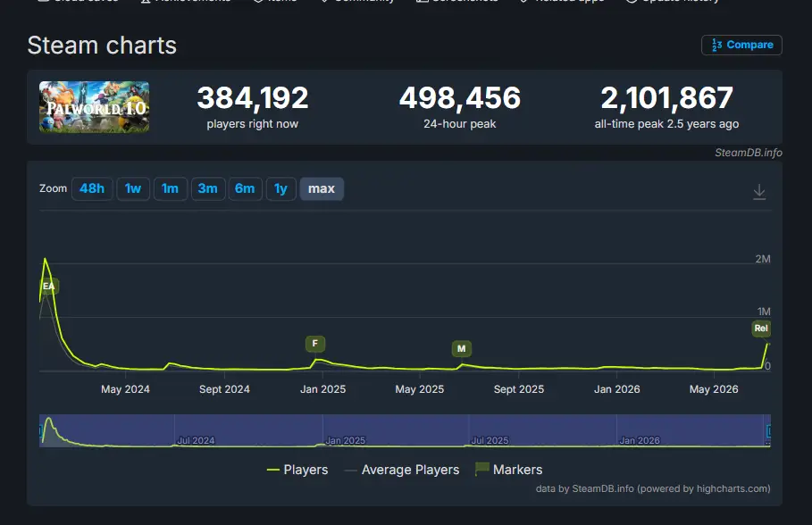Click the Jan 2025 axis label
The width and height of the screenshot is (812, 525).
pyautogui.click(x=322, y=389)
